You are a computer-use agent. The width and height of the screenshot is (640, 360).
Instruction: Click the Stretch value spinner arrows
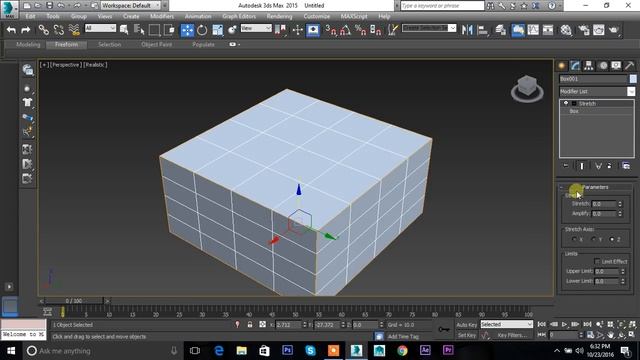tap(620, 204)
